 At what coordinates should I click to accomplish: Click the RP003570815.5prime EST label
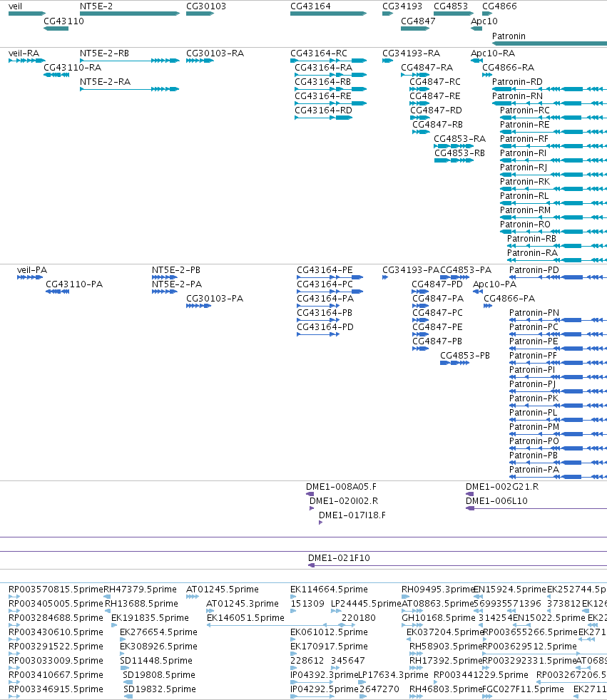coord(56,590)
